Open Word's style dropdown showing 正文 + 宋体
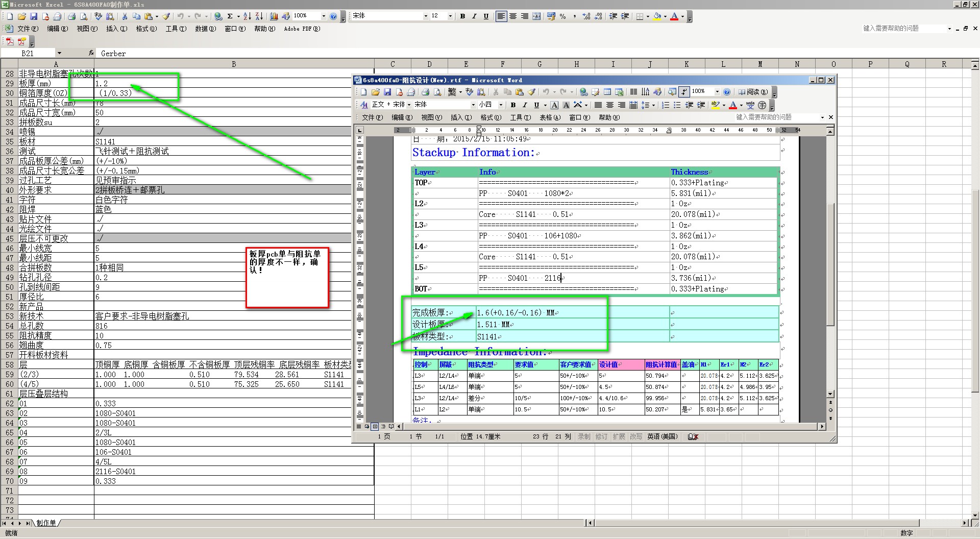The image size is (980, 539). point(409,105)
